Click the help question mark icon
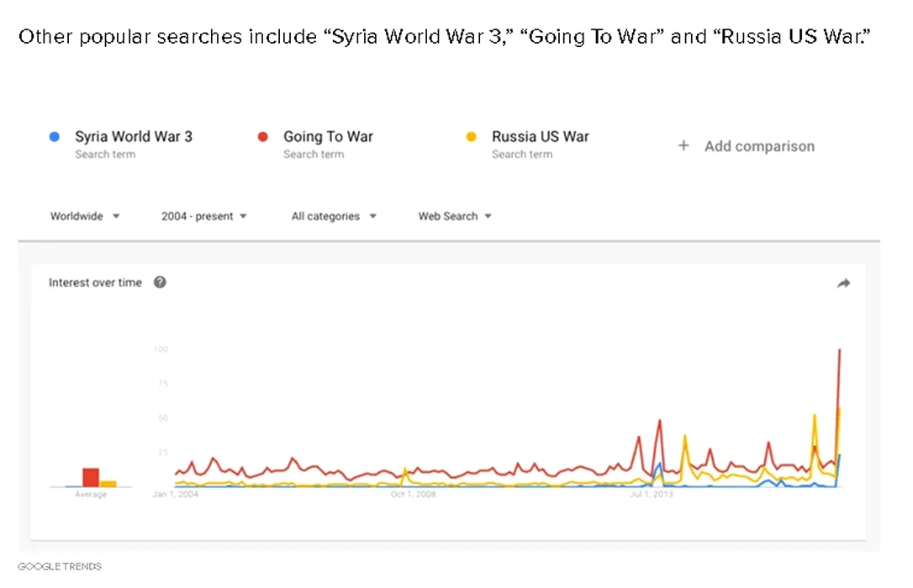The image size is (913, 588). click(x=160, y=282)
